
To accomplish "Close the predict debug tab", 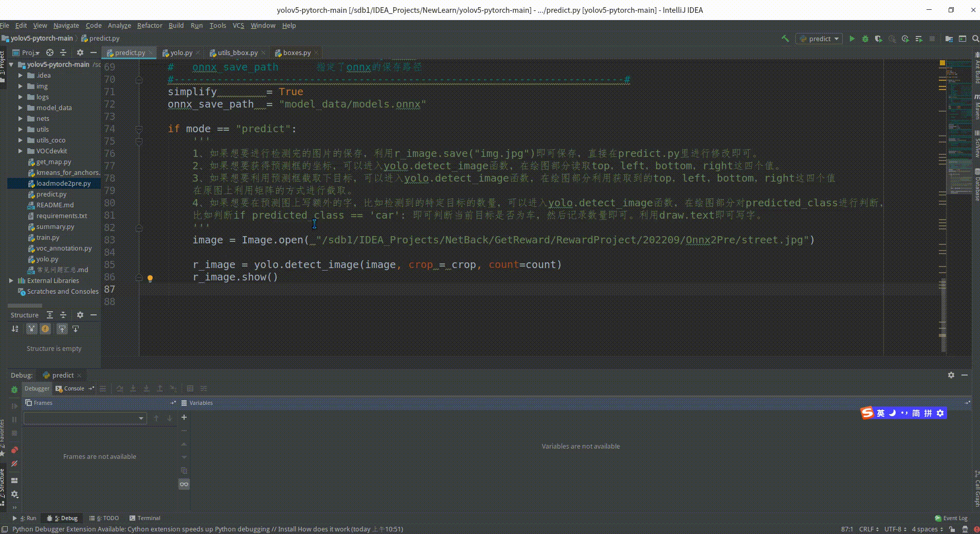I will (x=79, y=376).
